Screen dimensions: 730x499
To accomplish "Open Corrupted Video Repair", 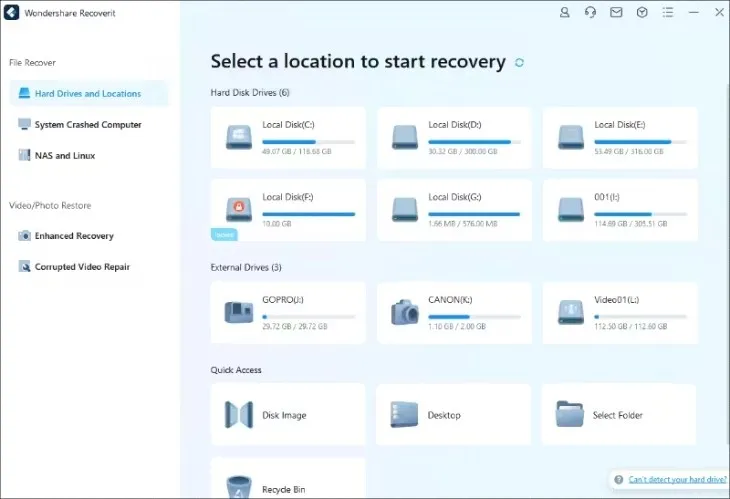I will pos(82,267).
